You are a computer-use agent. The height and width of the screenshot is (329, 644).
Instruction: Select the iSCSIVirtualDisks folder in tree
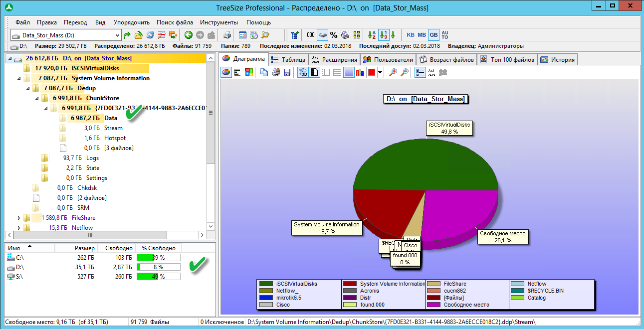tap(95, 68)
